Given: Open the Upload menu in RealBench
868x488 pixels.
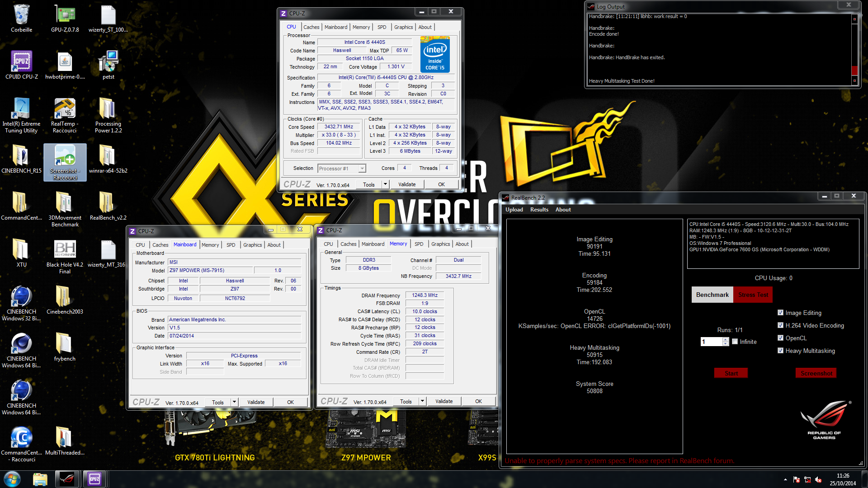Looking at the screenshot, I should (x=514, y=210).
